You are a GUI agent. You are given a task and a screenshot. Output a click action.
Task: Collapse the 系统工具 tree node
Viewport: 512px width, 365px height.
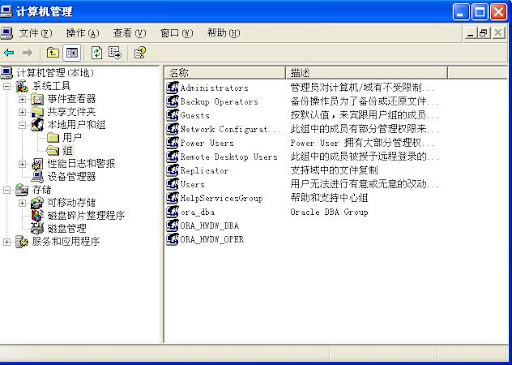point(7,86)
